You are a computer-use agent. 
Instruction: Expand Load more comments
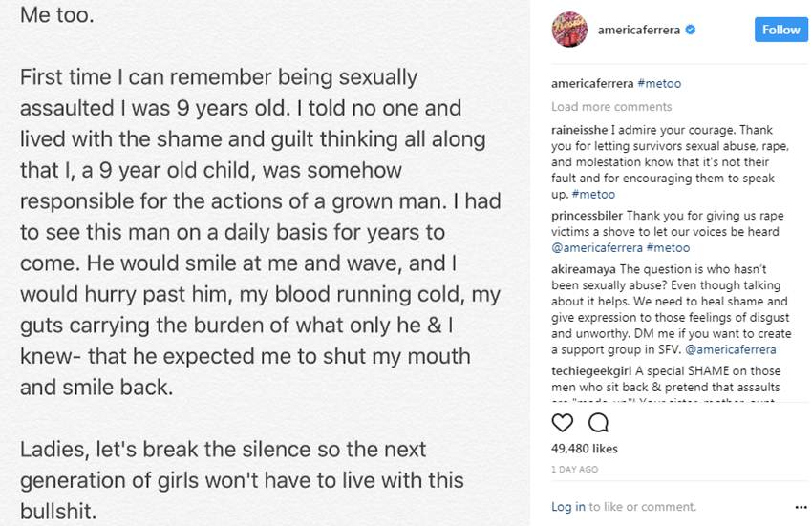(x=611, y=107)
